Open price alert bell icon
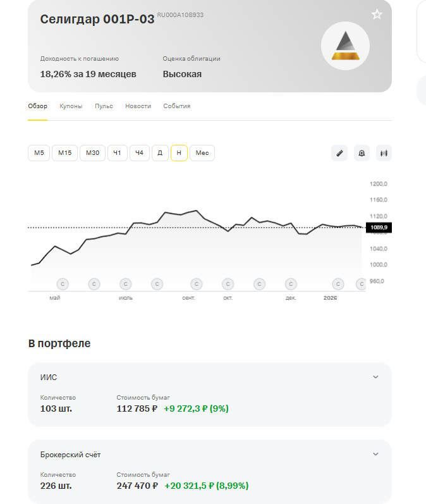426x504 pixels. (x=362, y=153)
